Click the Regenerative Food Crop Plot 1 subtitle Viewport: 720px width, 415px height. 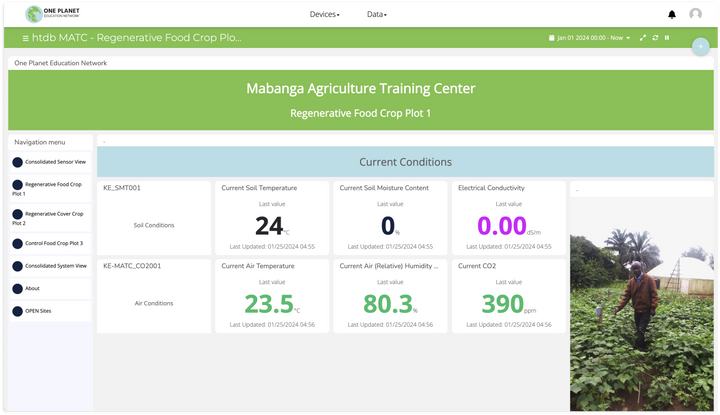point(360,113)
